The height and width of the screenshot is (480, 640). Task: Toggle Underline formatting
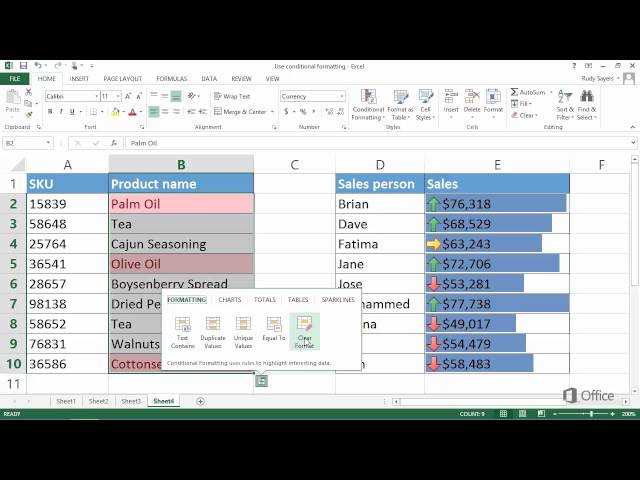(72, 111)
